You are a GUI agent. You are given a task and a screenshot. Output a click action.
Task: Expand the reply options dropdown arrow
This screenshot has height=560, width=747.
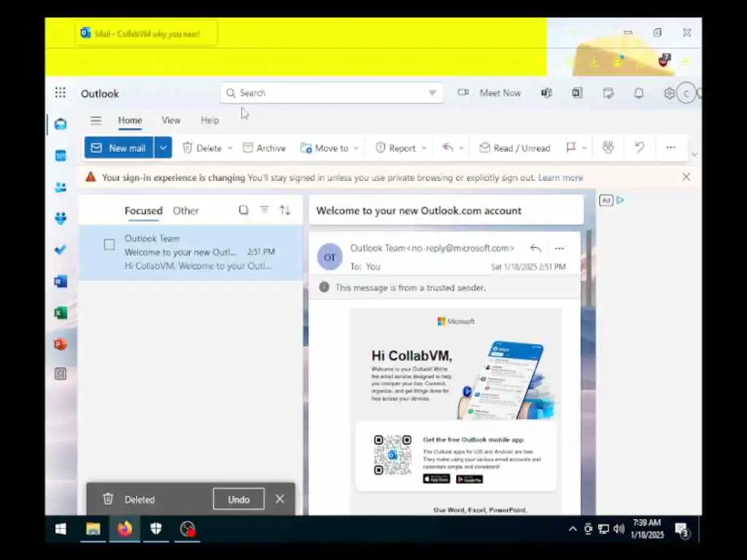click(x=461, y=148)
